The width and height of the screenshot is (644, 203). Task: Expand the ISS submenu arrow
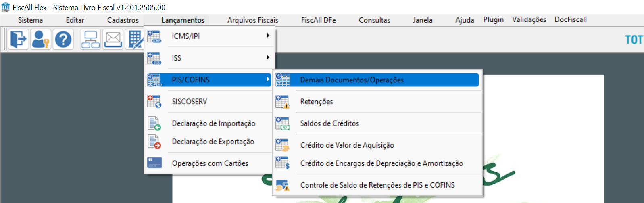[x=268, y=57]
